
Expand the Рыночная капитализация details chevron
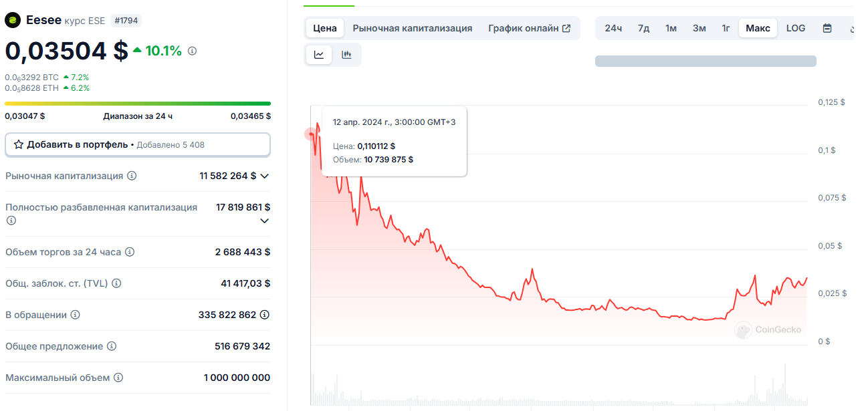265,176
